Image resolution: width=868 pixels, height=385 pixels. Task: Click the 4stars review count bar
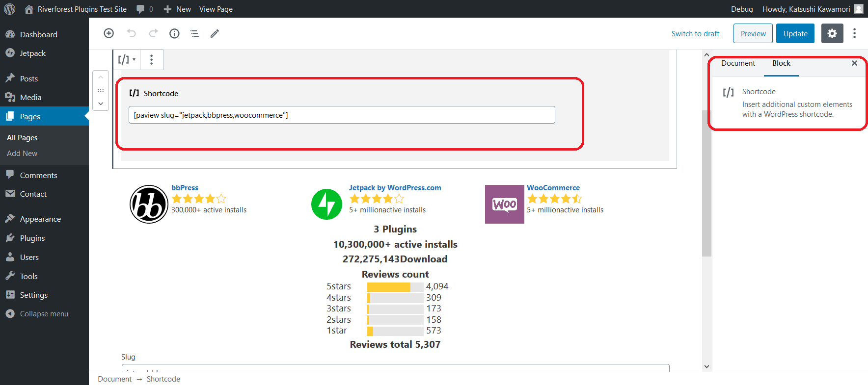coord(395,298)
